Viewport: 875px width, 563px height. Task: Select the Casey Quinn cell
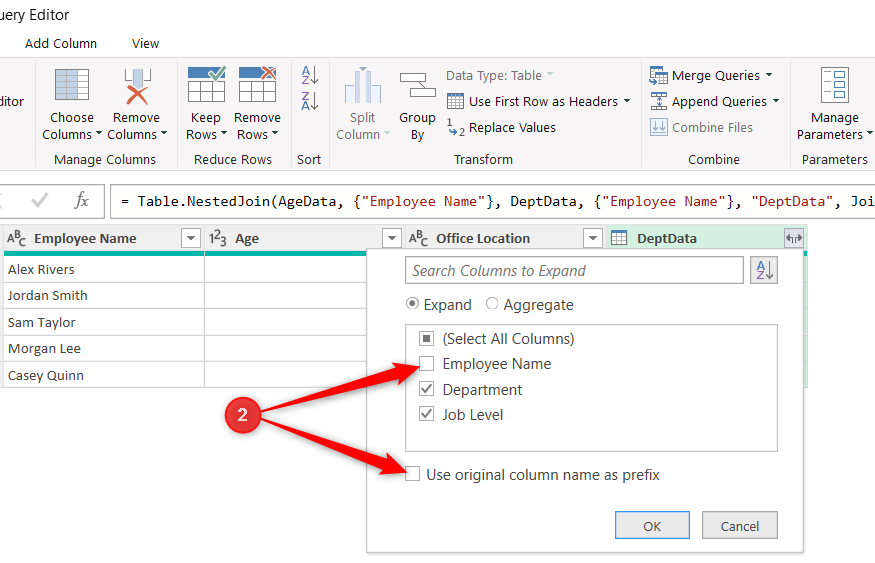(x=103, y=375)
